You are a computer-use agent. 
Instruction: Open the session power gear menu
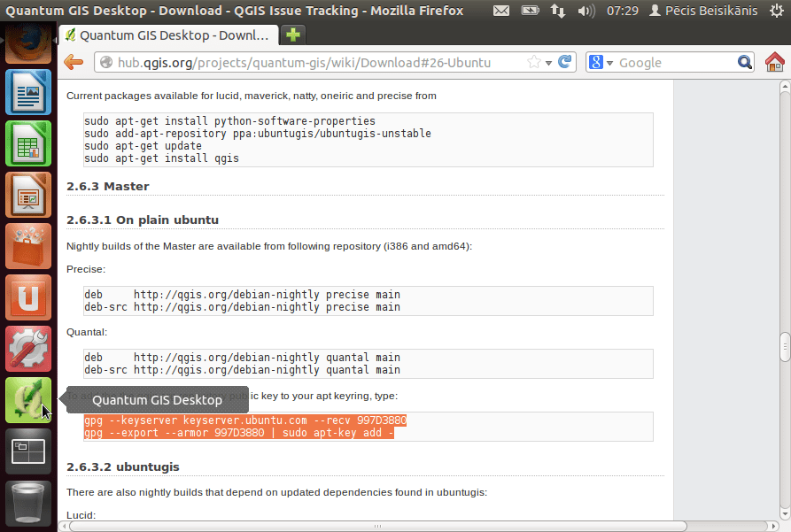777,10
